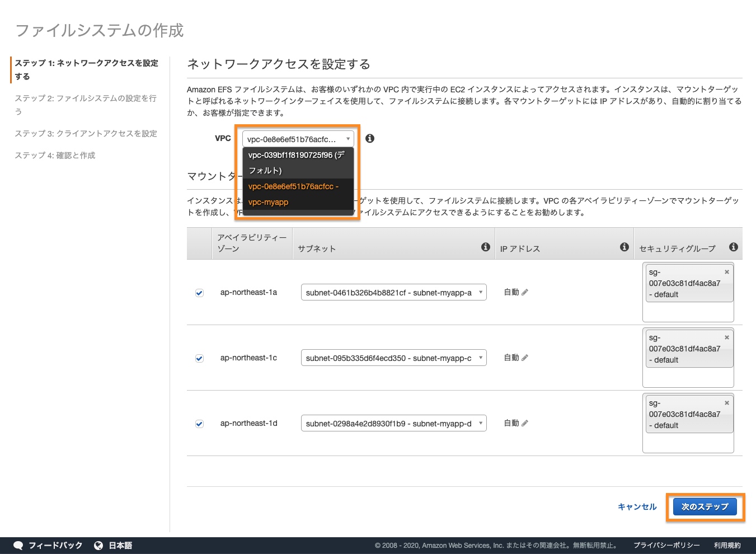The width and height of the screenshot is (756, 554).
Task: Click the IP アドレス column header text
Action: [x=520, y=248]
